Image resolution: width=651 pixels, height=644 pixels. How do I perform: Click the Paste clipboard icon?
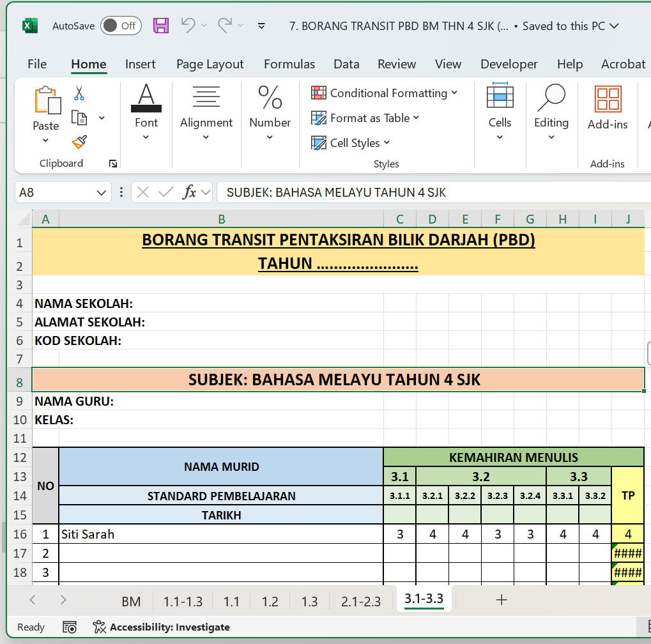click(48, 100)
